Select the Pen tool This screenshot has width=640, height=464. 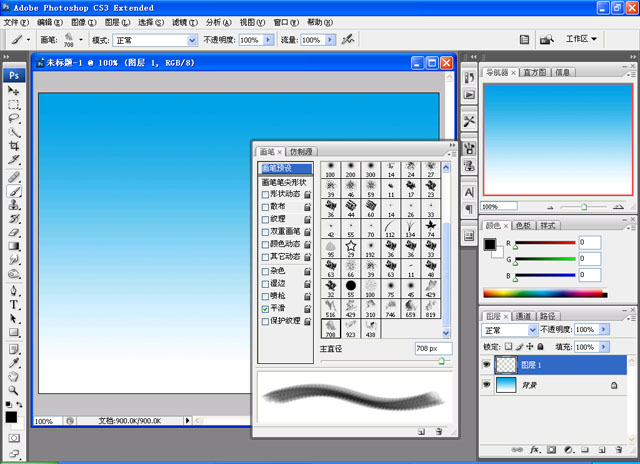click(14, 291)
